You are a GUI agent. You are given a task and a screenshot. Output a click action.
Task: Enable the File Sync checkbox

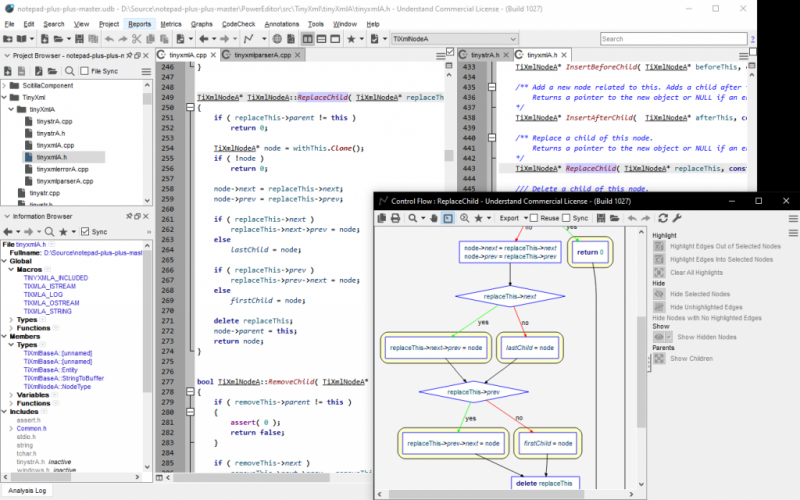pyautogui.click(x=84, y=71)
